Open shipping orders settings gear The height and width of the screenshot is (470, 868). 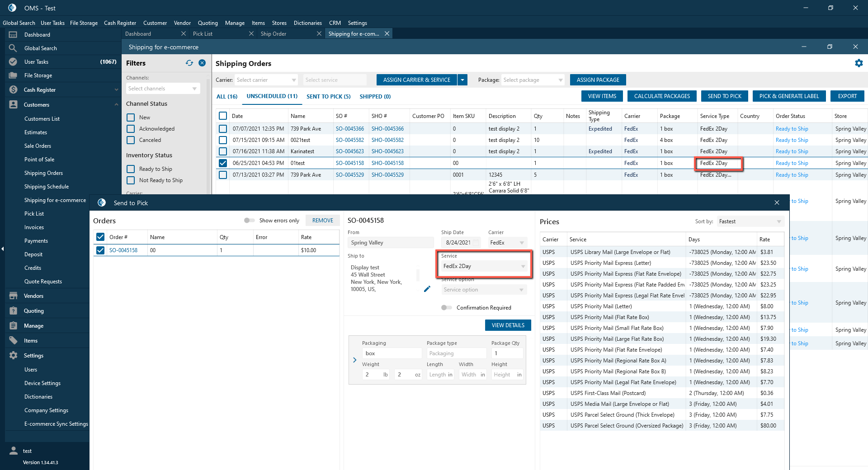tap(859, 63)
